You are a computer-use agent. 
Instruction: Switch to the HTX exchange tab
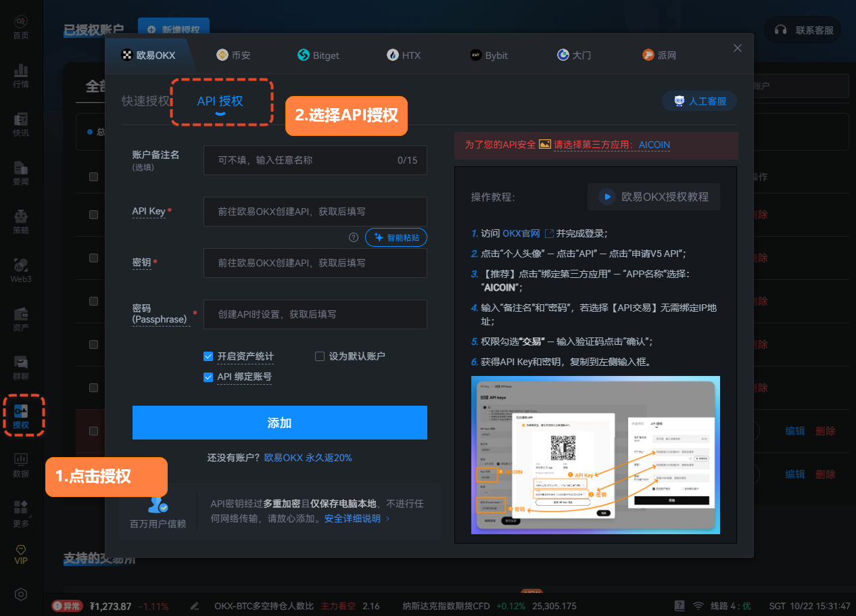(404, 55)
